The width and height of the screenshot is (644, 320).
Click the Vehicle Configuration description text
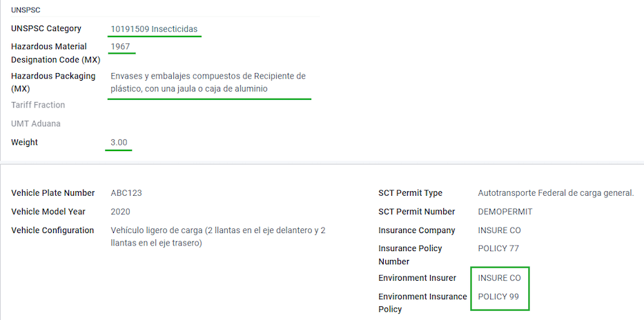click(218, 237)
